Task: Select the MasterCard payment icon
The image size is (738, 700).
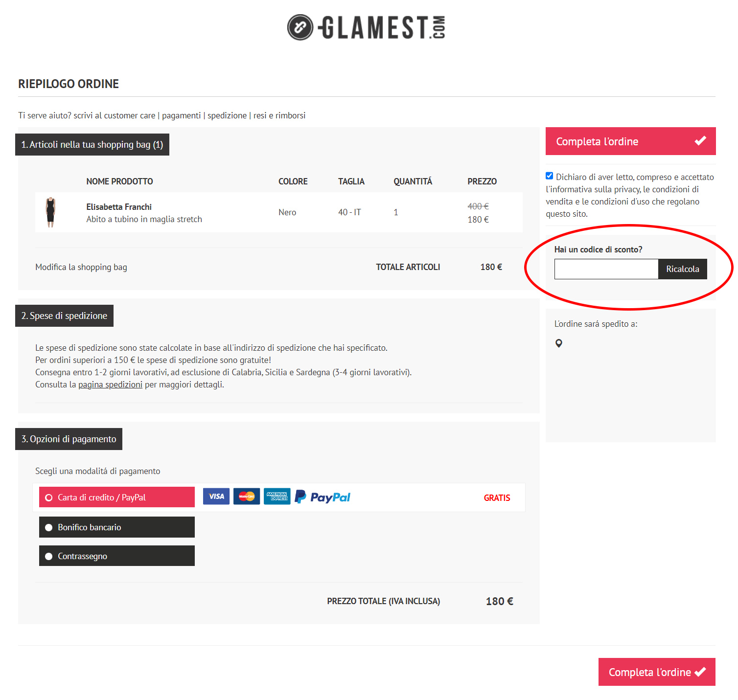Action: (x=246, y=496)
